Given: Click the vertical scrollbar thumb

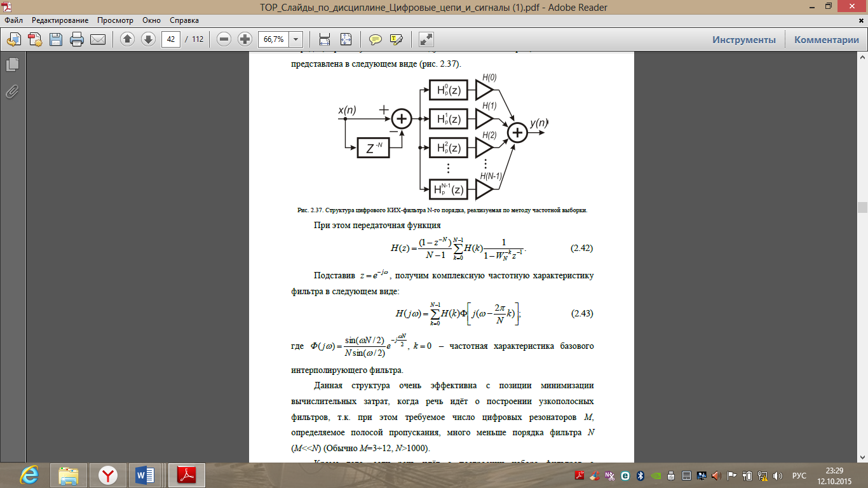Looking at the screenshot, I should [862, 207].
